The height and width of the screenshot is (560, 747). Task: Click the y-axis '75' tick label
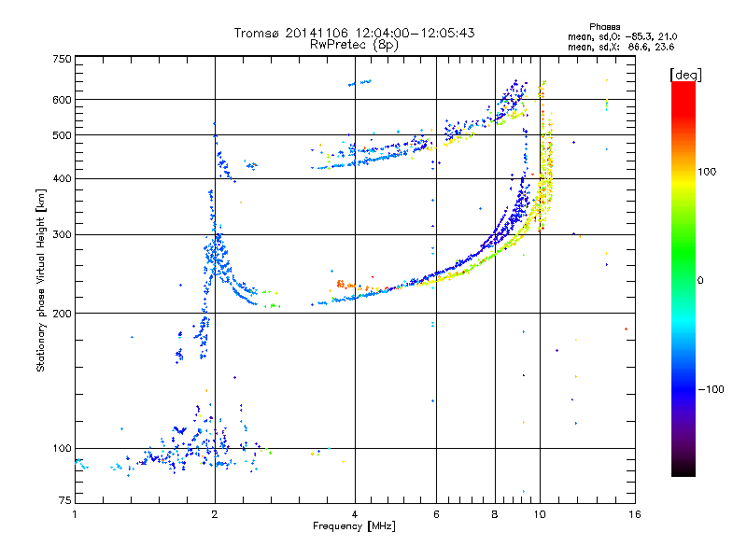tap(65, 500)
